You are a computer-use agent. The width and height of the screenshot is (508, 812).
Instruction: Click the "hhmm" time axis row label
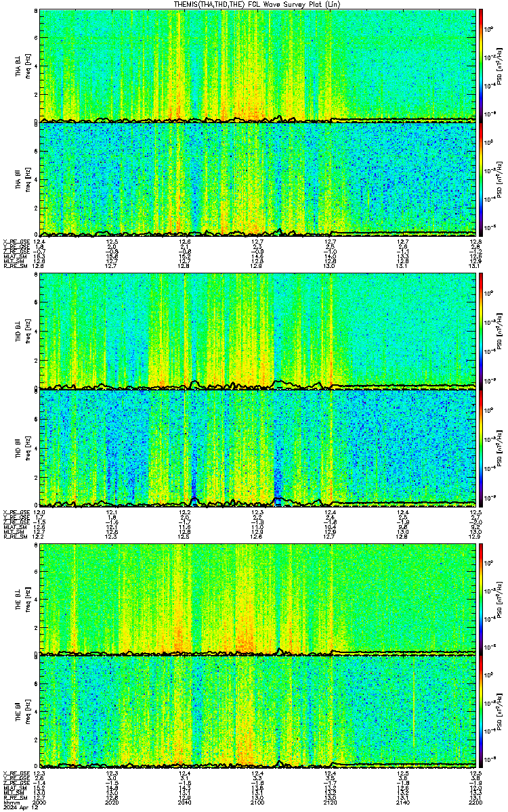10,803
